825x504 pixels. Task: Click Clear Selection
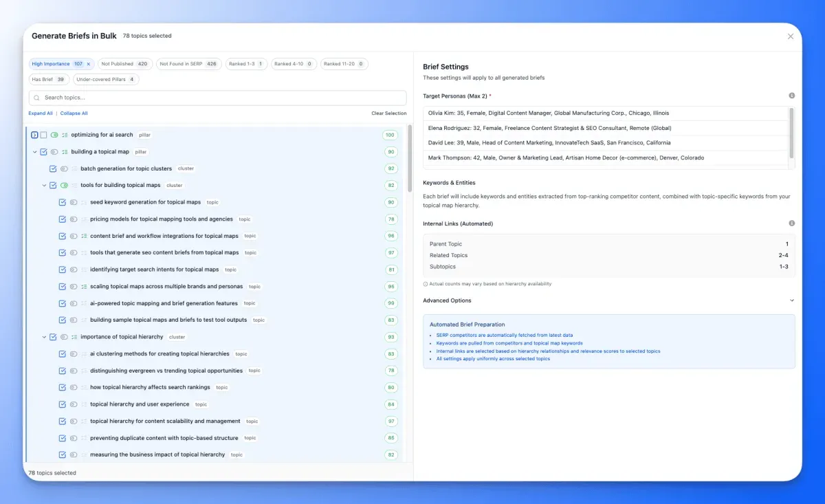click(389, 113)
